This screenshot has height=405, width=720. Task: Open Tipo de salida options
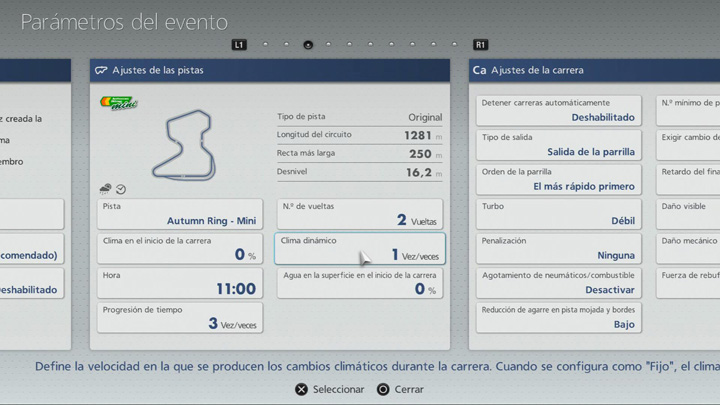pos(558,145)
